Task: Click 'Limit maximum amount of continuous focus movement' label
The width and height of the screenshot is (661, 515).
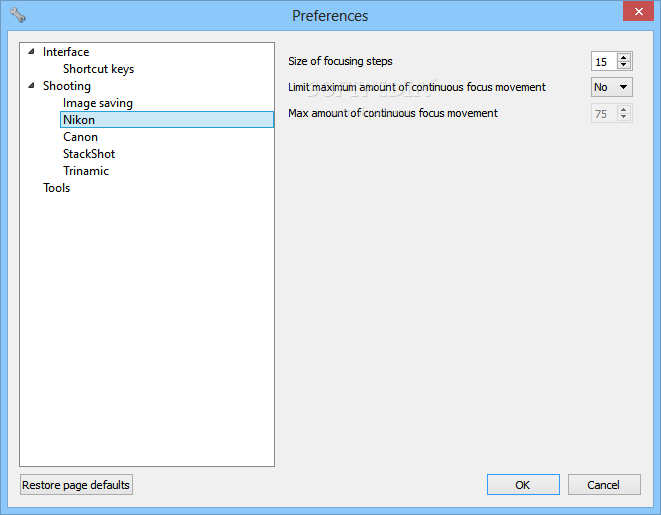Action: [x=417, y=87]
